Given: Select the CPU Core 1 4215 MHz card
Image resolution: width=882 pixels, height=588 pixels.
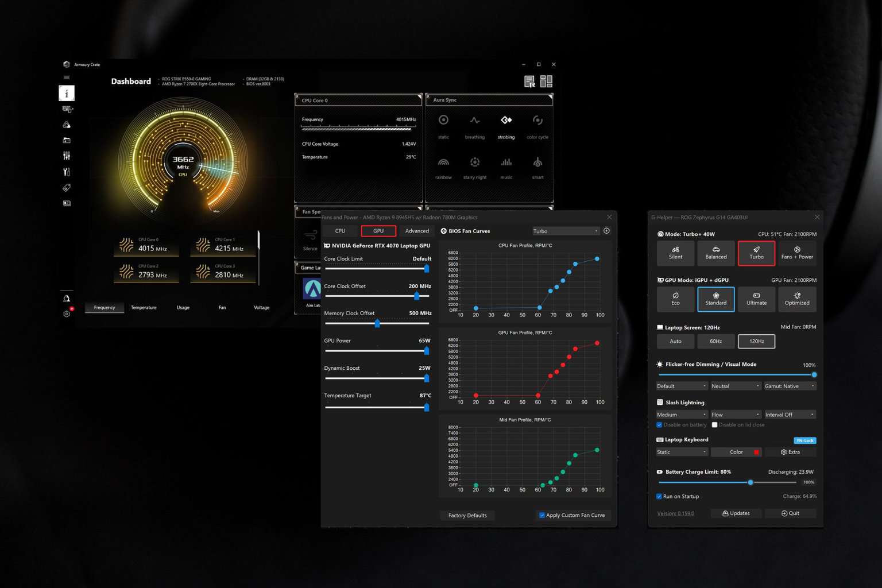Looking at the screenshot, I should pyautogui.click(x=223, y=245).
